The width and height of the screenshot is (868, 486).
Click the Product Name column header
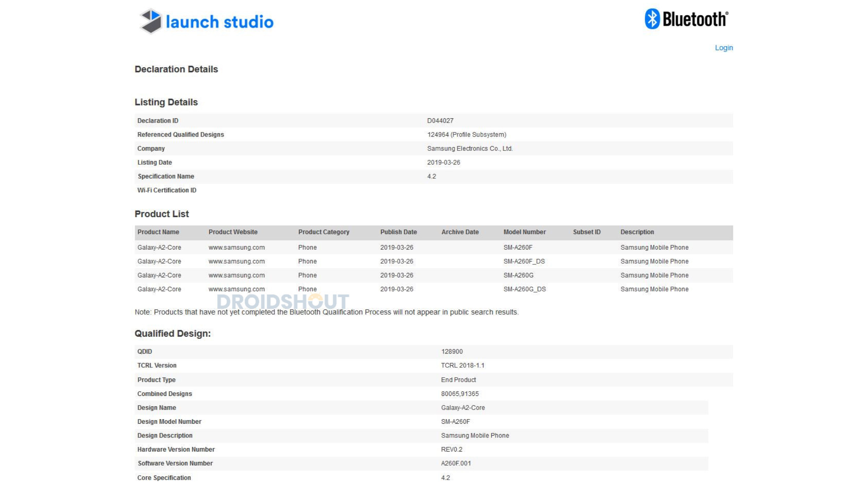[x=158, y=232]
